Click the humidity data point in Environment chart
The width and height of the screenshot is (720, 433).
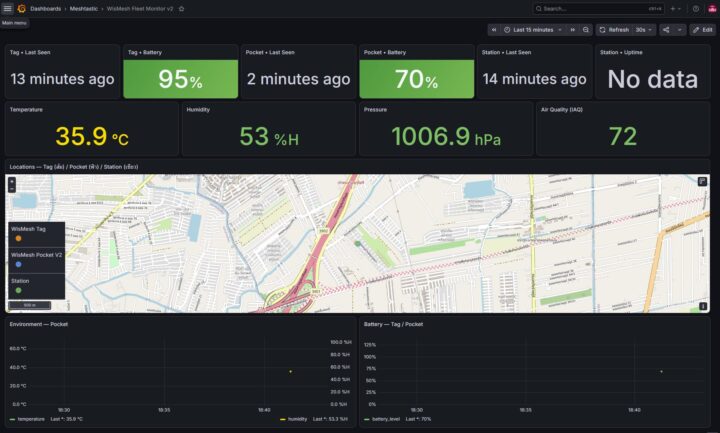[291, 371]
